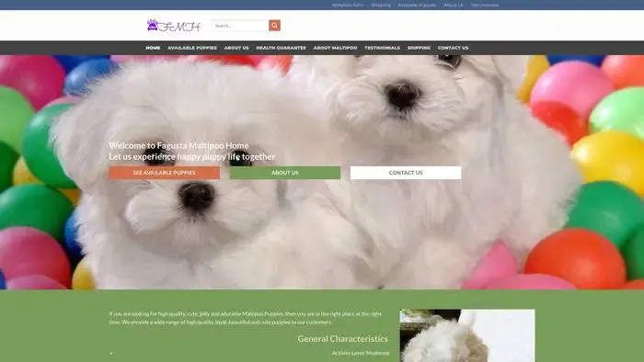
Task: Click the 'Activity Level: Moderate' text
Action: [361, 353]
